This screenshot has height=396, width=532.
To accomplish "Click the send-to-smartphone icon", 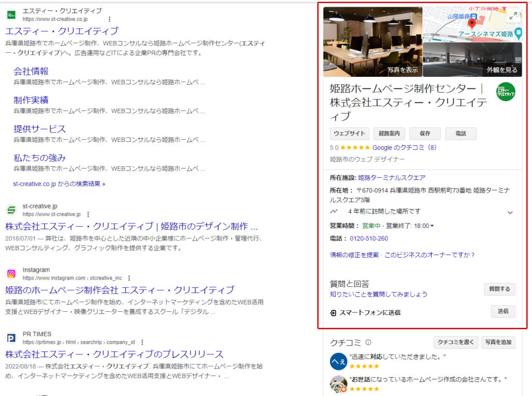I will (333, 313).
